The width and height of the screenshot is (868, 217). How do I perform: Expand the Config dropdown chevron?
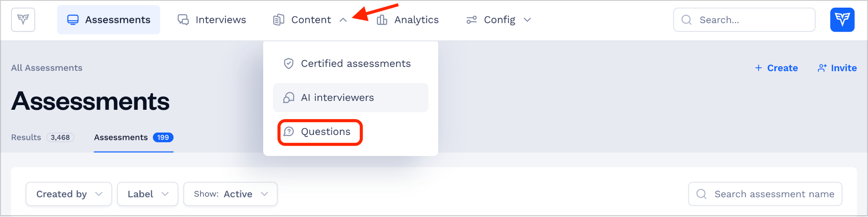[527, 20]
